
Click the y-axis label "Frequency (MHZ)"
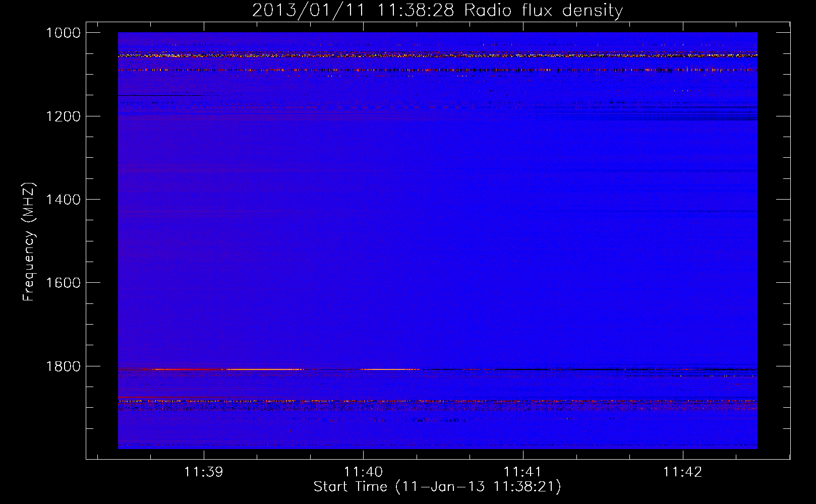point(29,242)
